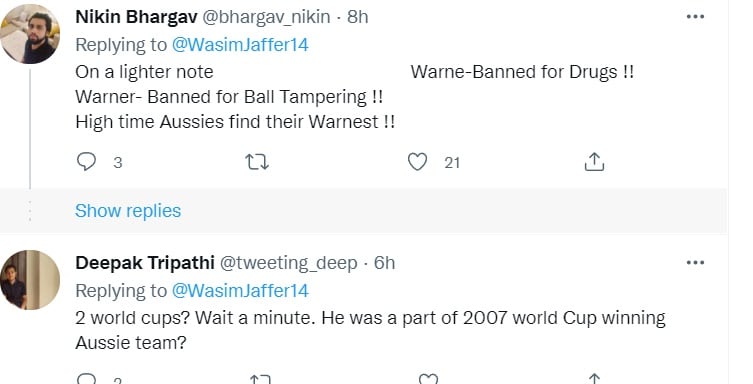This screenshot has width=753, height=384.
Task: Open the 6h timestamp of Deepak's tweet
Action: (385, 263)
